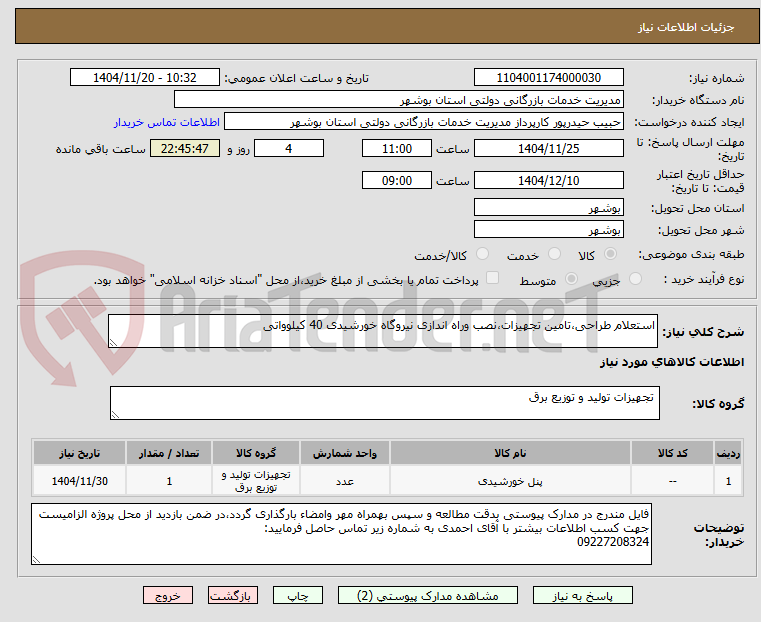This screenshot has height=622, width=761.
Task: Click the resize handle of توضیحات خریدار box
Action: pyautogui.click(x=36, y=560)
